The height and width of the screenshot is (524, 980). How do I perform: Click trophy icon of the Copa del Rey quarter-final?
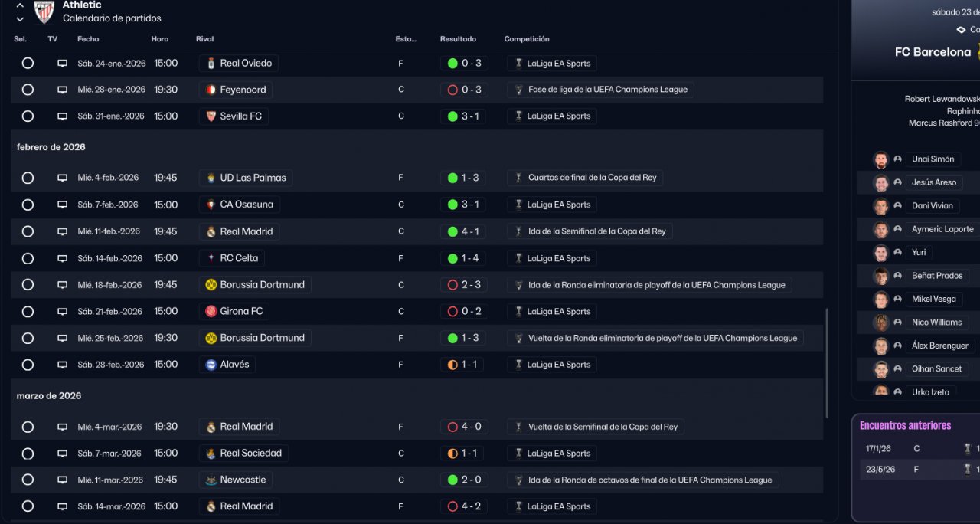pyautogui.click(x=519, y=178)
